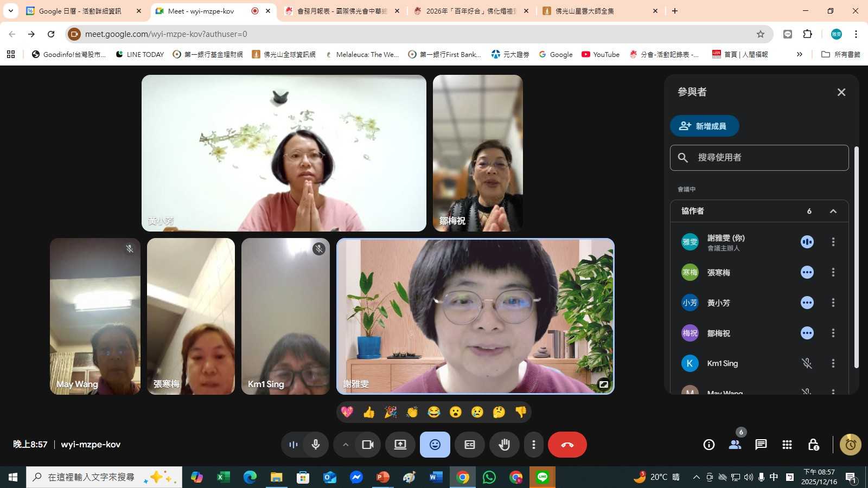868x488 pixels.
Task: Click the 新增成員 add people button
Action: [704, 126]
